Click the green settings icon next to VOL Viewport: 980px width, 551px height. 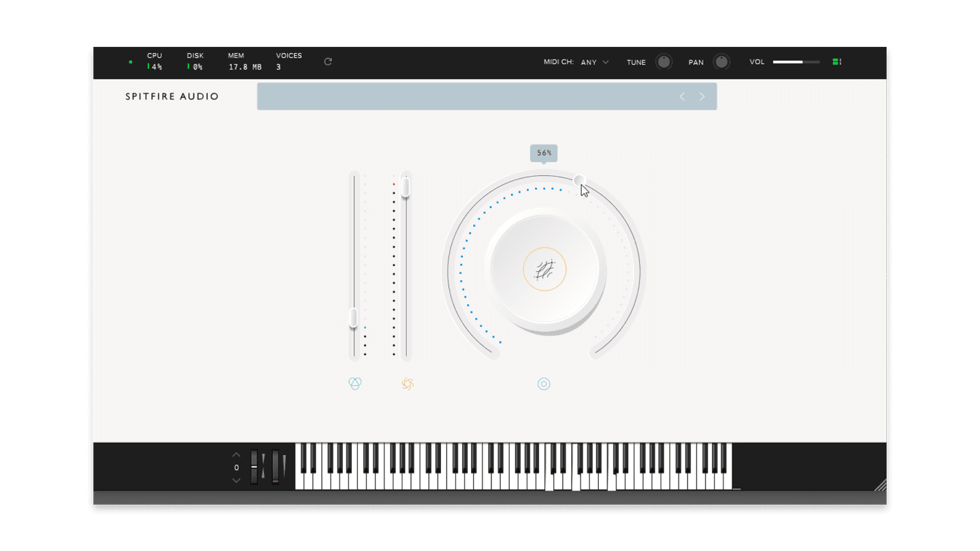838,62
